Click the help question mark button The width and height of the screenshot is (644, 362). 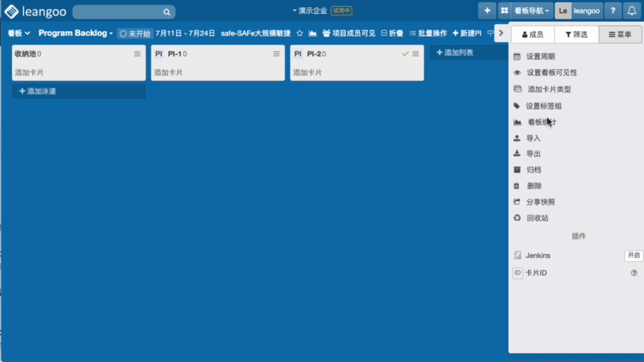pyautogui.click(x=612, y=11)
